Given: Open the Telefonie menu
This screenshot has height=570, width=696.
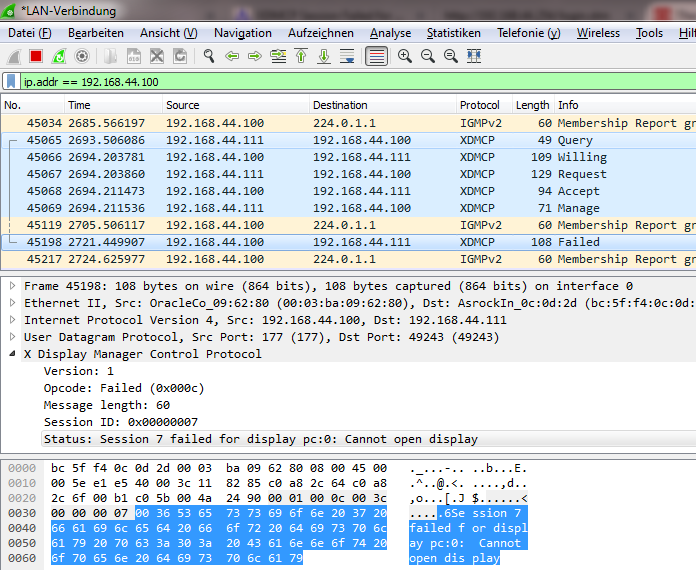Looking at the screenshot, I should [x=529, y=33].
